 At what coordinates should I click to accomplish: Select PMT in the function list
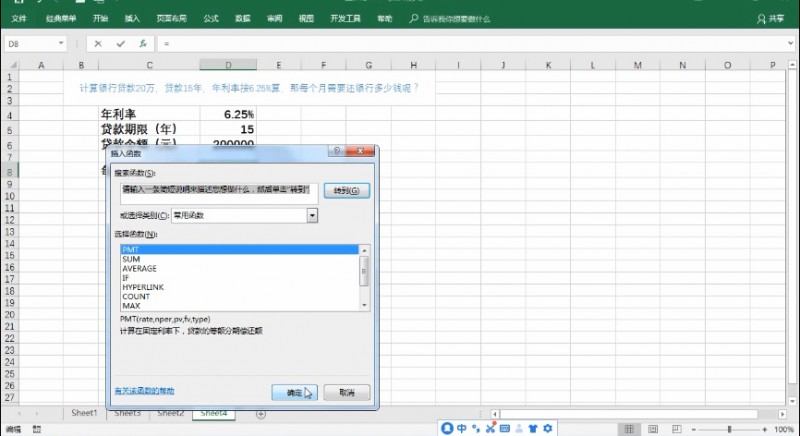point(240,250)
